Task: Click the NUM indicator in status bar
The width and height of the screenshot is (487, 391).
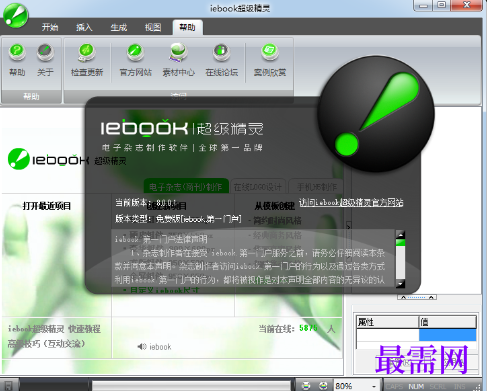Action: click(x=416, y=386)
